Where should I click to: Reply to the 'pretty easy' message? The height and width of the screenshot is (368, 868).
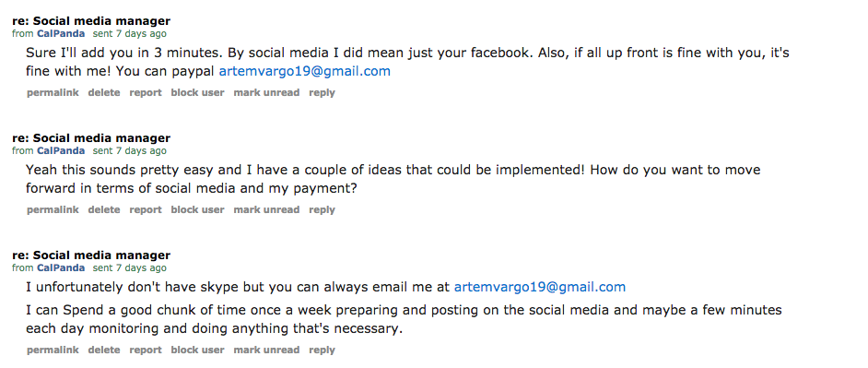323,209
